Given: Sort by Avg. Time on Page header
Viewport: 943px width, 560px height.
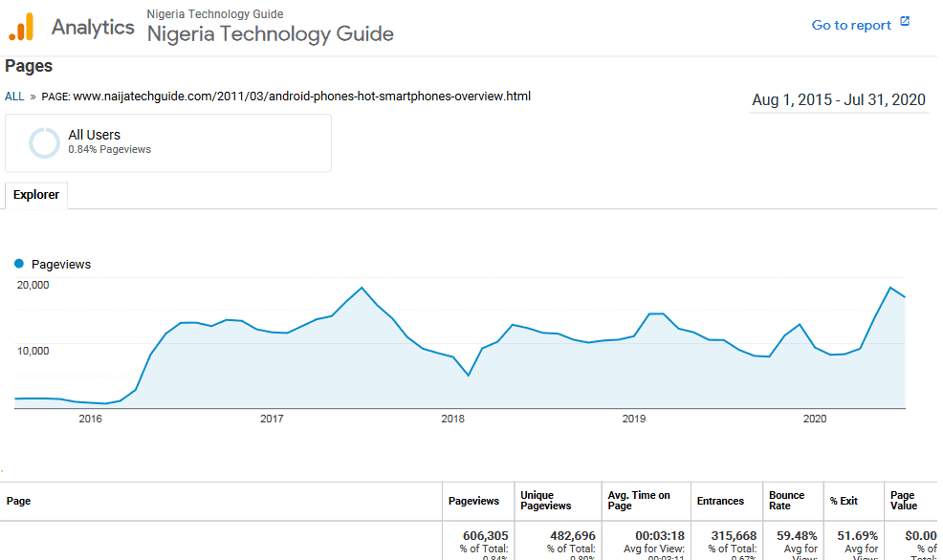Looking at the screenshot, I should pyautogui.click(x=639, y=501).
